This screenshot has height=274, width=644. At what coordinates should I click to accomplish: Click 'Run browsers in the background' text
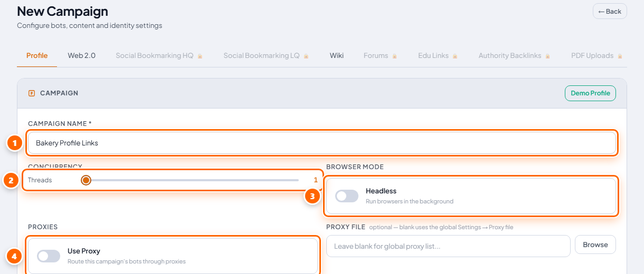[410, 201]
